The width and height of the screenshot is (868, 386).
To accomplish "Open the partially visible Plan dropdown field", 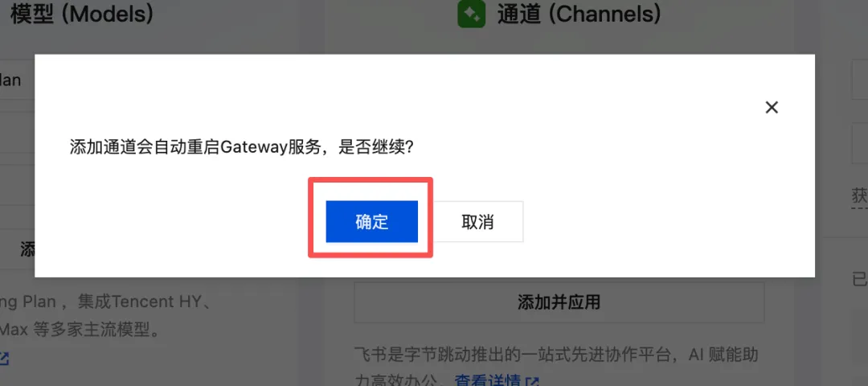I will point(17,80).
